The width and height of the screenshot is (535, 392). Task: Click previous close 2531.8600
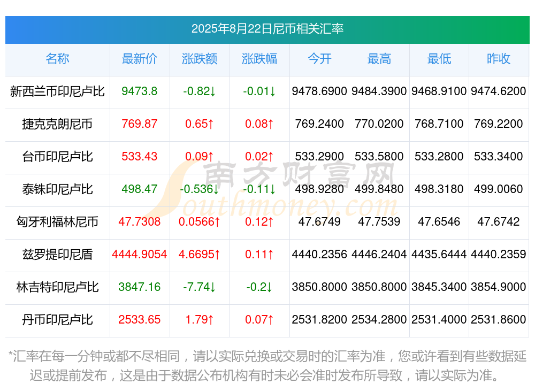499,319
